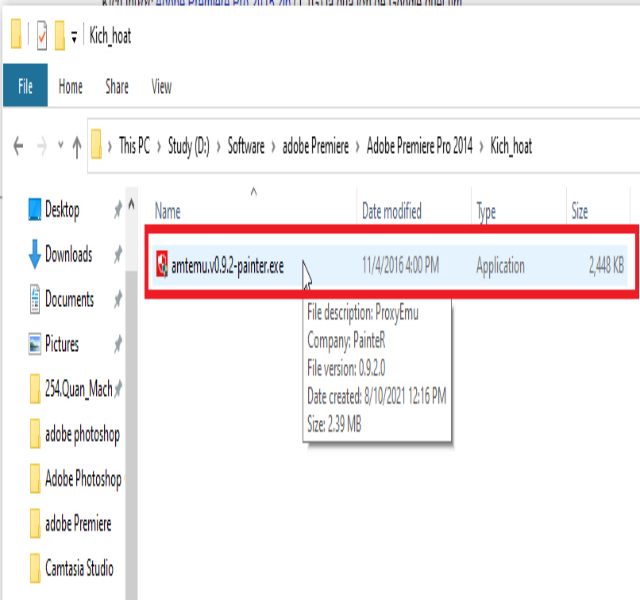Viewport: 640px width, 600px height.
Task: Click the Properties quick access icon
Action: tap(42, 36)
